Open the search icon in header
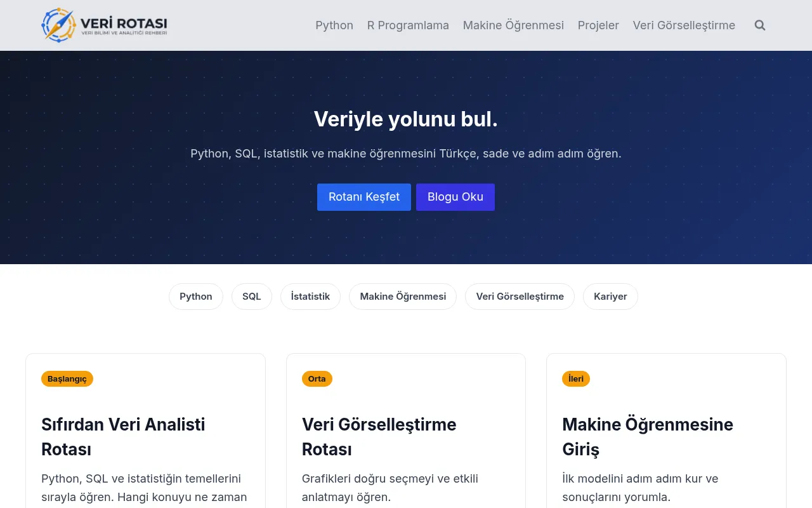The height and width of the screenshot is (508, 812). [x=760, y=25]
